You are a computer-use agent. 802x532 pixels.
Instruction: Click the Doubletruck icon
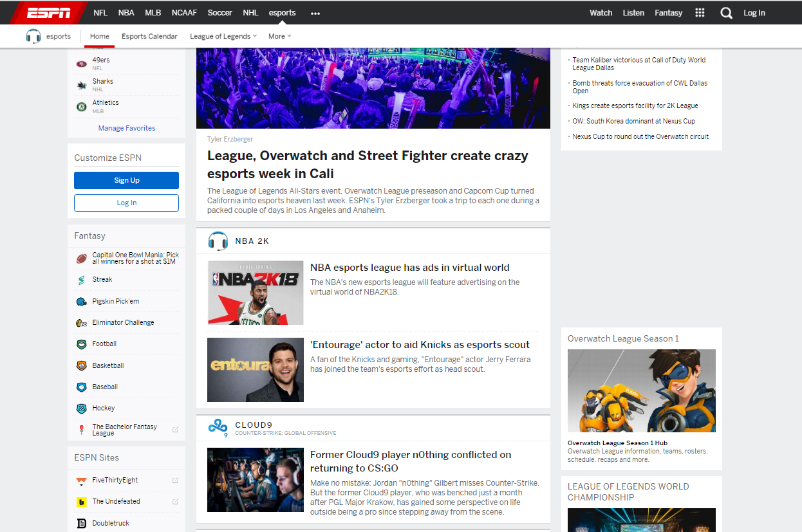point(81,524)
